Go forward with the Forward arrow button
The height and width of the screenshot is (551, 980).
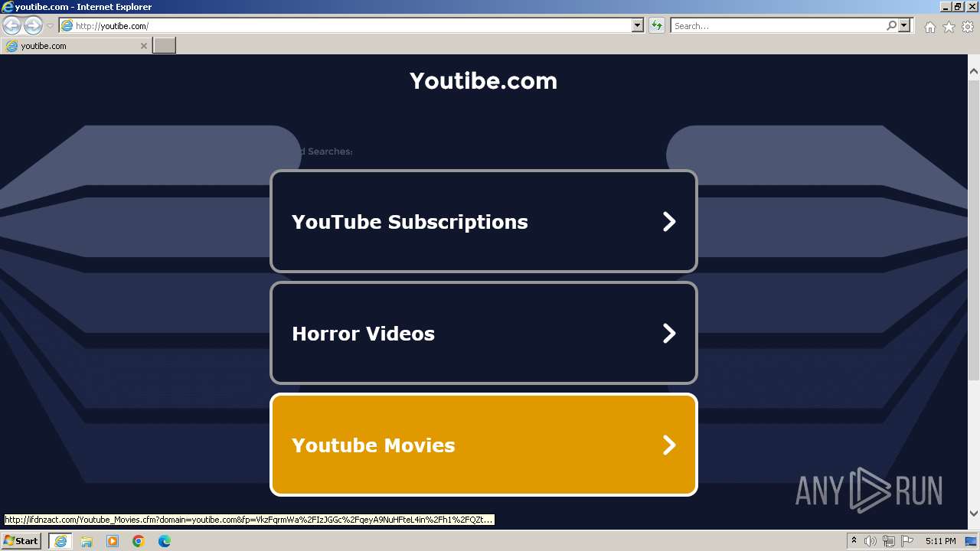tap(33, 26)
